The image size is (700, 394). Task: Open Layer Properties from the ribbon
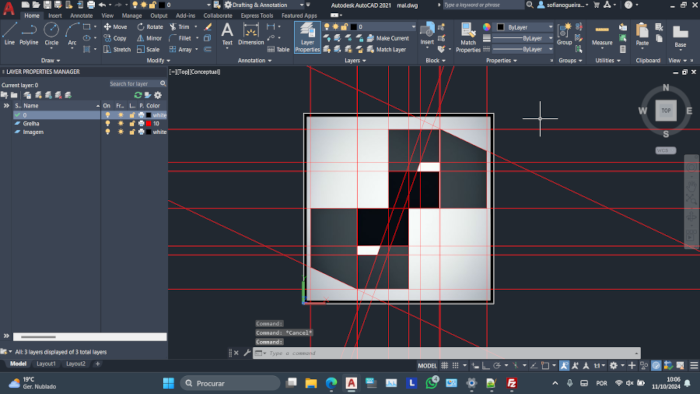click(307, 37)
